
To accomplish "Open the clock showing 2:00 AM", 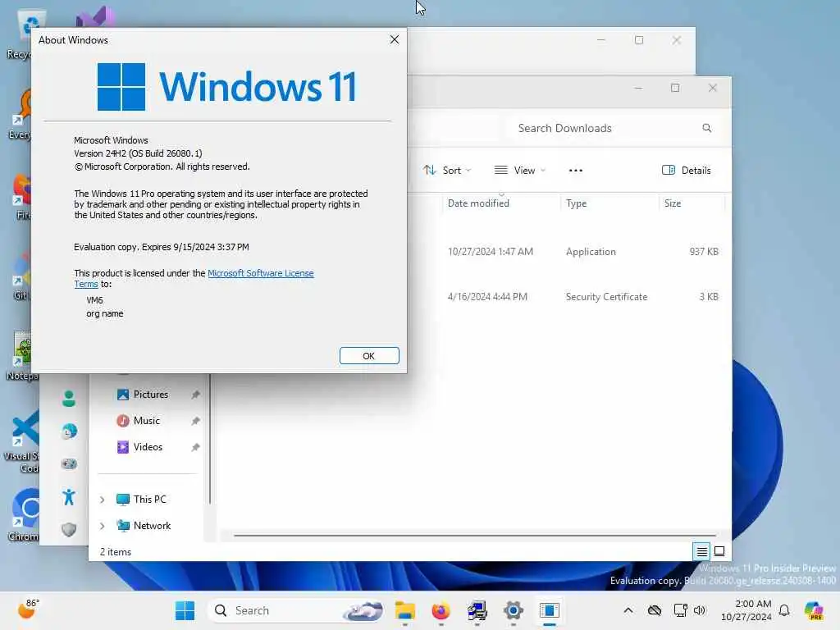I will pyautogui.click(x=746, y=610).
